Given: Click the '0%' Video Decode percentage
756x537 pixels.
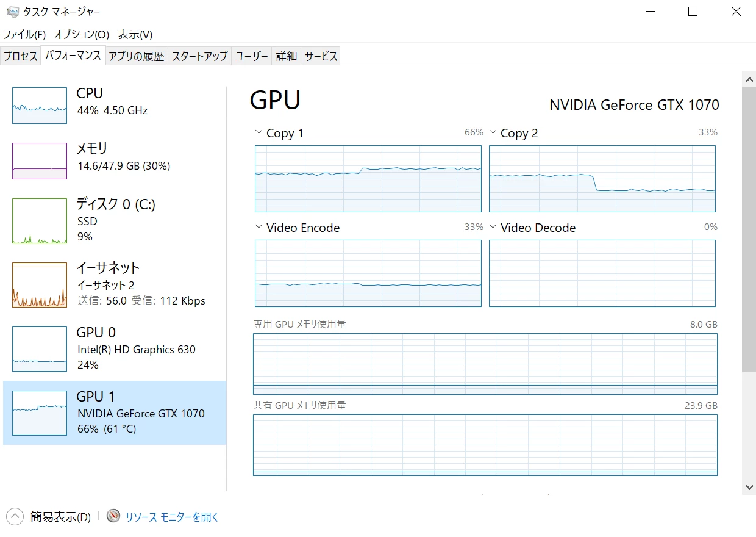Looking at the screenshot, I should tap(711, 227).
